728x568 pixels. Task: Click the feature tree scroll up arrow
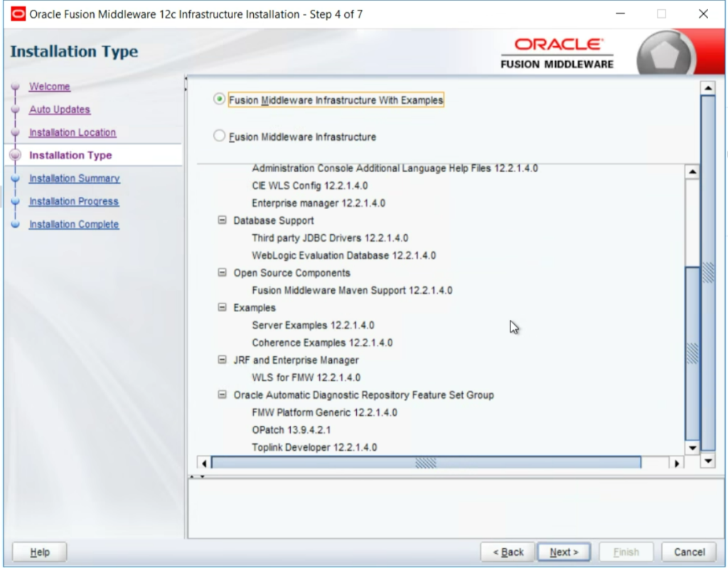tap(692, 172)
